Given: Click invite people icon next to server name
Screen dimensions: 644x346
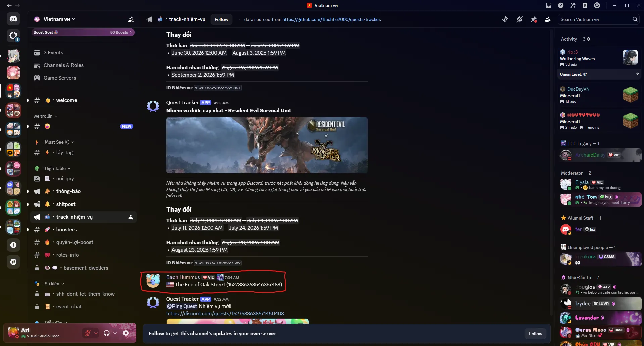Looking at the screenshot, I should pos(131,19).
